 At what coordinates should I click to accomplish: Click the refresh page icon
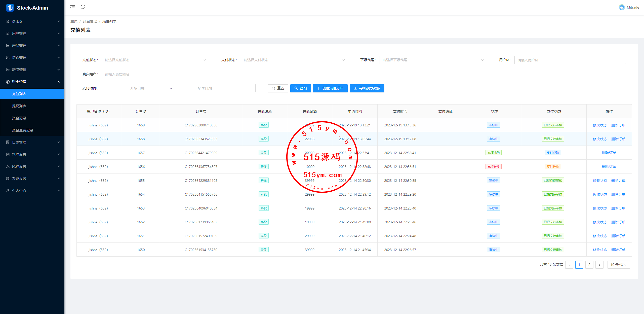[83, 7]
